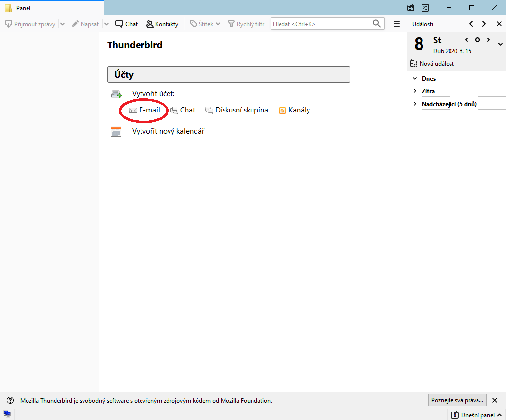Jump to today circle button
506x420 pixels.
point(478,40)
